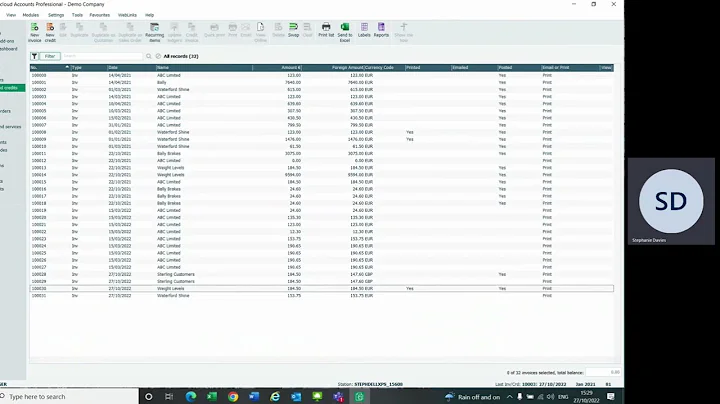Open the Modules menu
Image resolution: width=720 pixels, height=404 pixels.
pyautogui.click(x=31, y=15)
